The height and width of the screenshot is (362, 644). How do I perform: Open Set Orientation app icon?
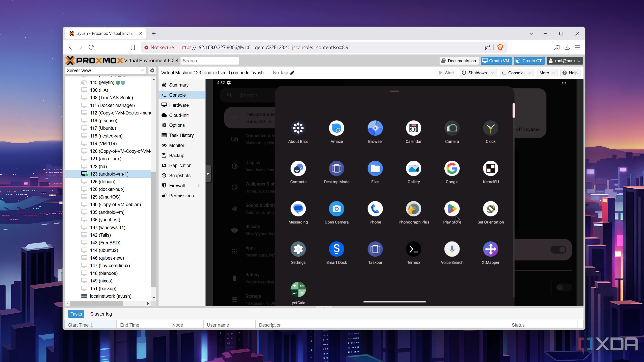pyautogui.click(x=491, y=209)
